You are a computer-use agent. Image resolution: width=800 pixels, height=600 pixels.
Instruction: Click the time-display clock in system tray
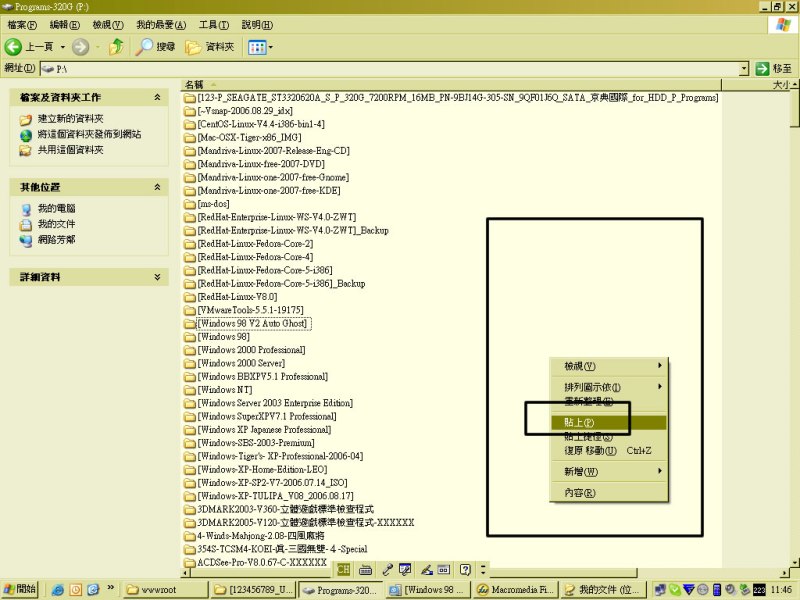[x=781, y=590]
